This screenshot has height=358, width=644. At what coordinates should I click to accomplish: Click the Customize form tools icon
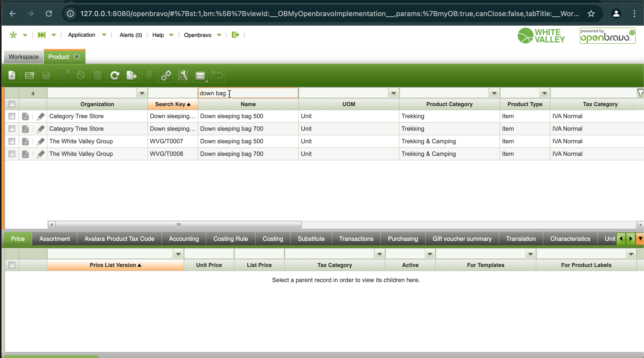click(183, 75)
